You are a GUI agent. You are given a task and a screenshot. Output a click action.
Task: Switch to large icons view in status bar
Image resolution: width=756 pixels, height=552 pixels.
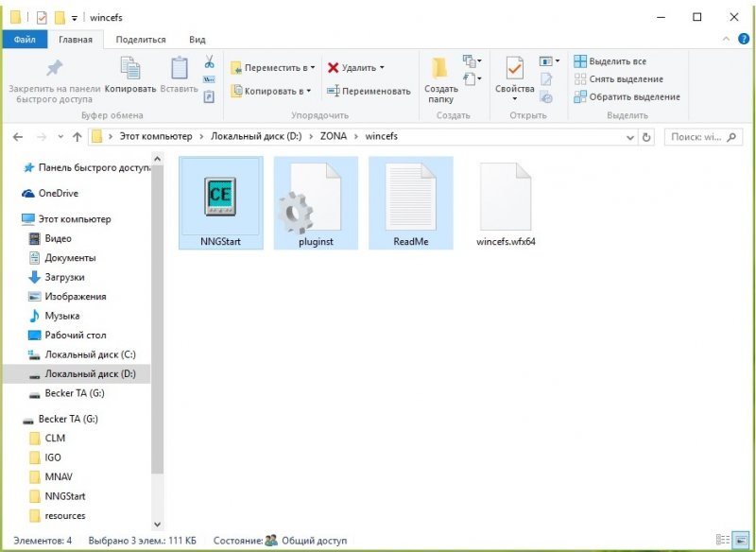[742, 540]
